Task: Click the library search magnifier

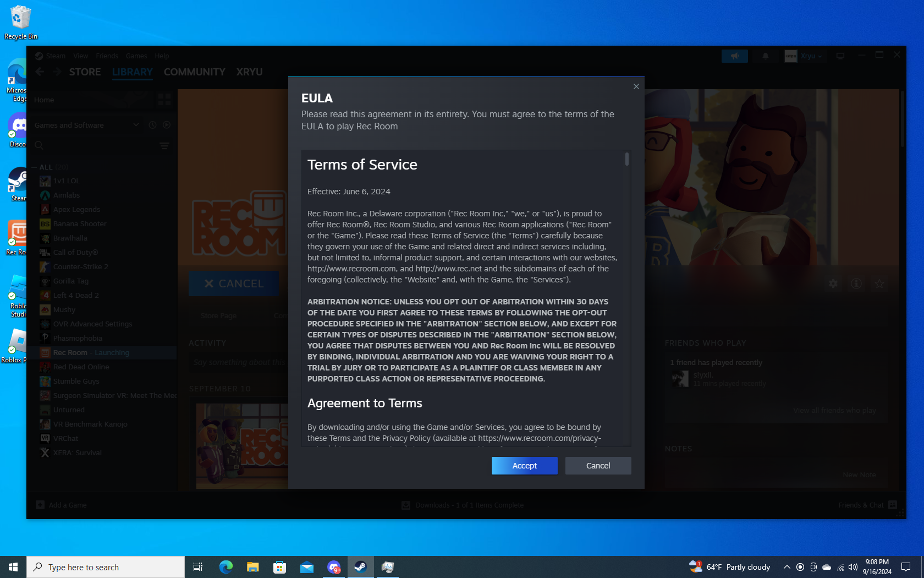Action: point(39,146)
